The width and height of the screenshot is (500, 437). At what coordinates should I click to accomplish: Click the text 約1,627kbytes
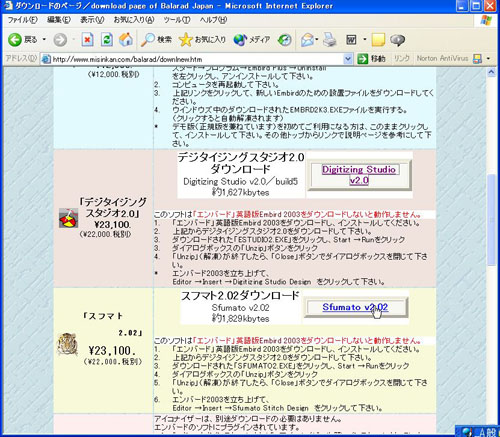(x=240, y=192)
